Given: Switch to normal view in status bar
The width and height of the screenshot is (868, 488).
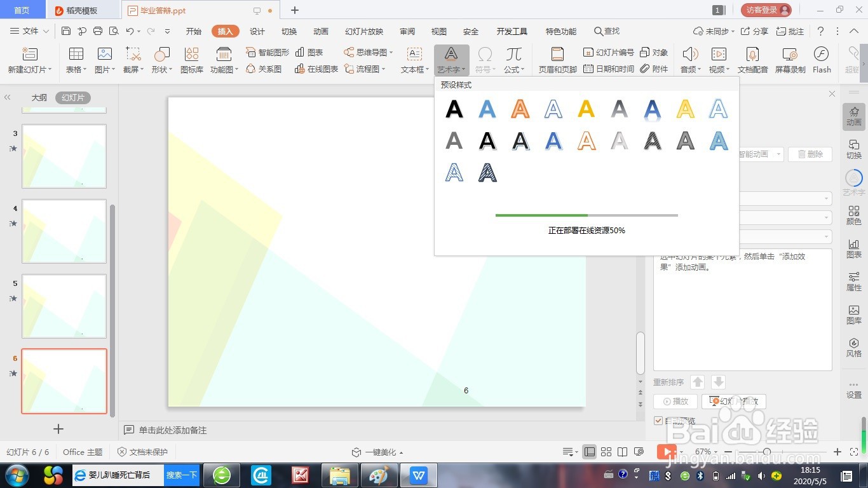Looking at the screenshot, I should click(590, 452).
